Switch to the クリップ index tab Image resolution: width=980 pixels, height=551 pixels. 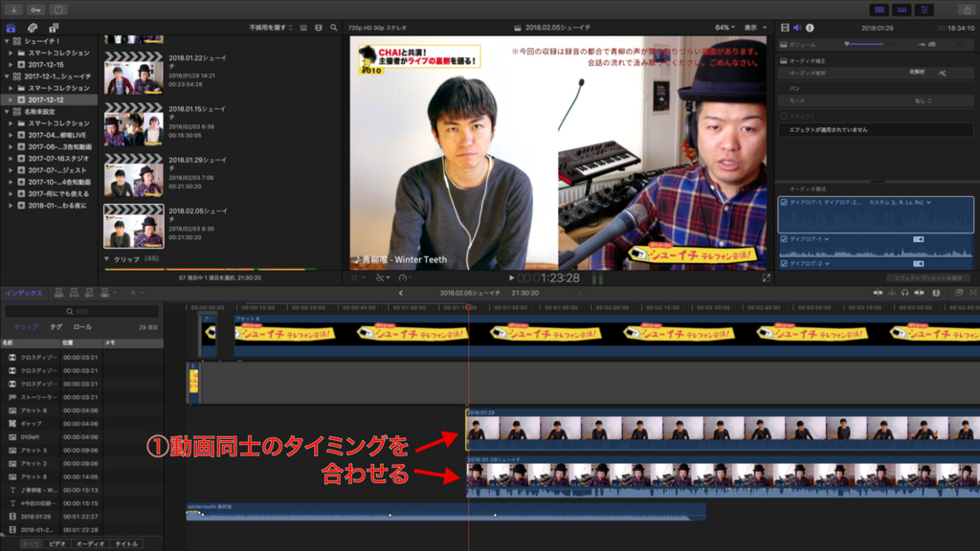(26, 327)
